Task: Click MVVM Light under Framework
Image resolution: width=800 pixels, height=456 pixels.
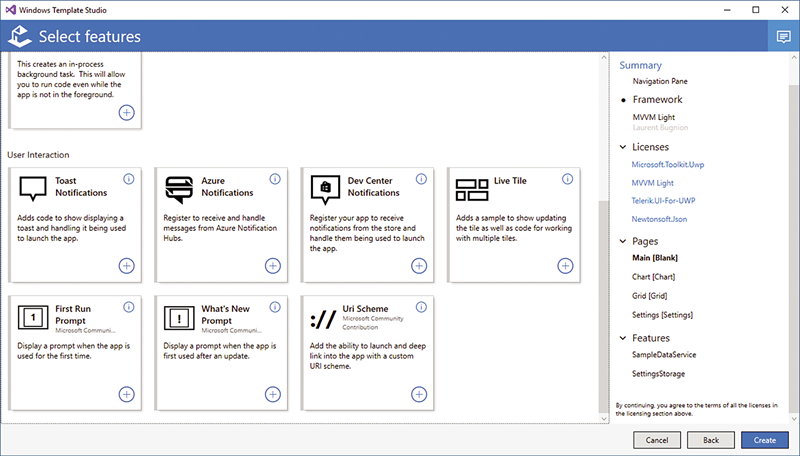Action: (654, 117)
